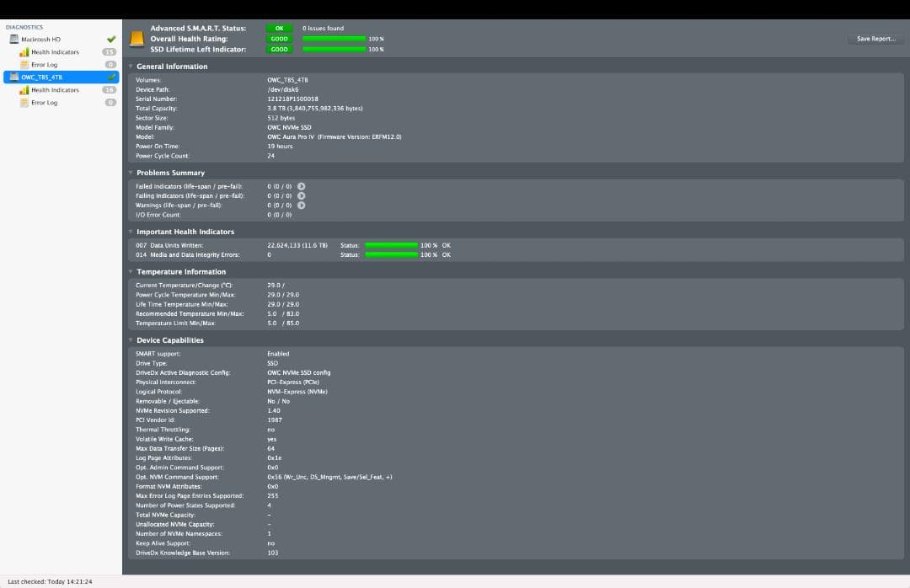
Task: Click green checkmark beside Macintosh HD
Action: click(x=111, y=39)
